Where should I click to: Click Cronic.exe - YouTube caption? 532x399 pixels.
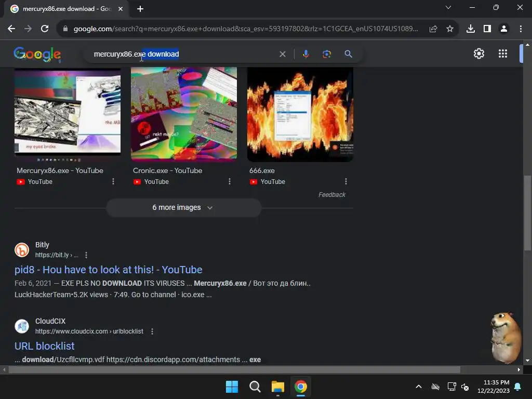coord(168,170)
